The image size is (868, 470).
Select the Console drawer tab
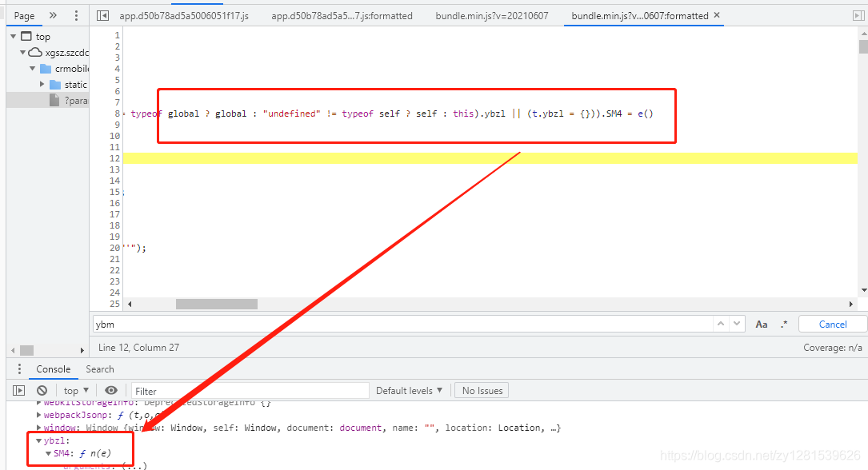click(53, 369)
